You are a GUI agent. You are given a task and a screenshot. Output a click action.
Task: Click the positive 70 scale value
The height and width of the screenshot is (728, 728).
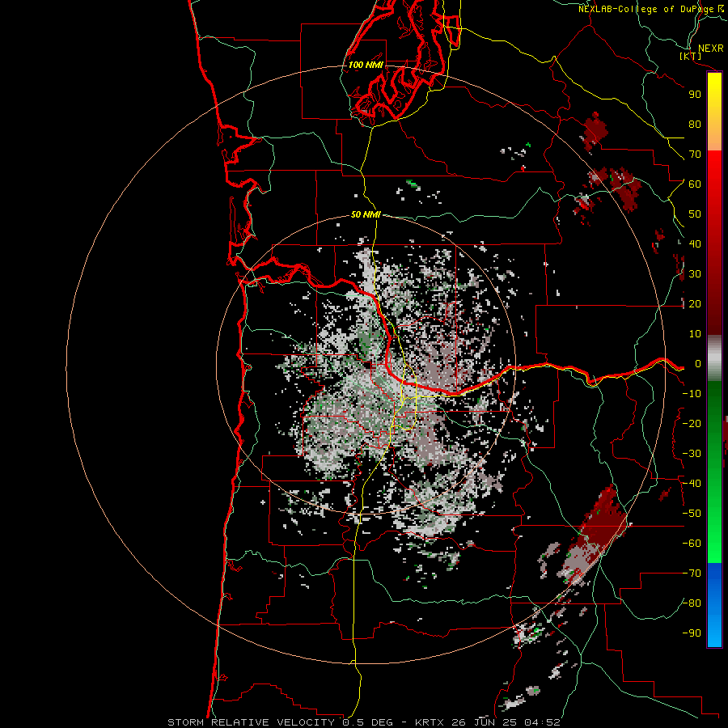(695, 154)
